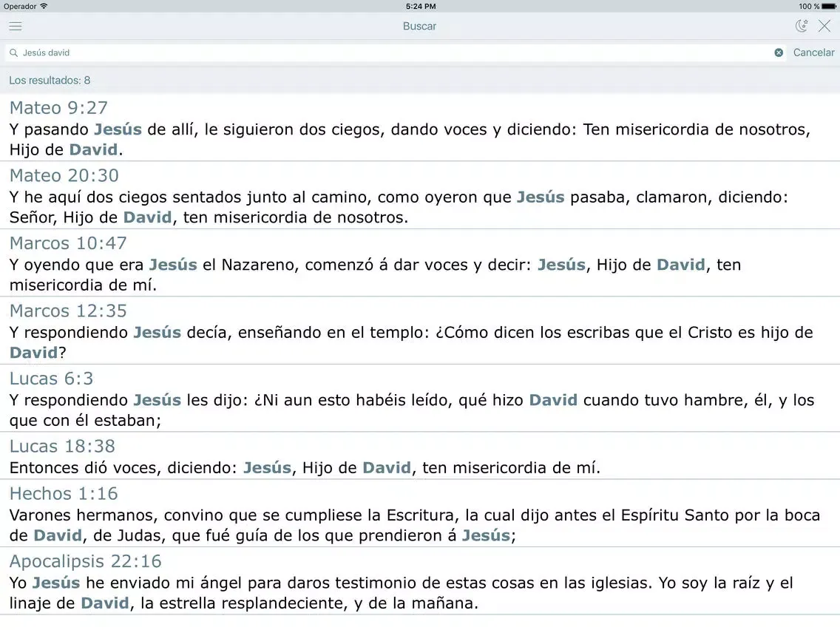The height and width of the screenshot is (630, 840).
Task: Open the Marcos 10:47 result
Action: click(420, 262)
